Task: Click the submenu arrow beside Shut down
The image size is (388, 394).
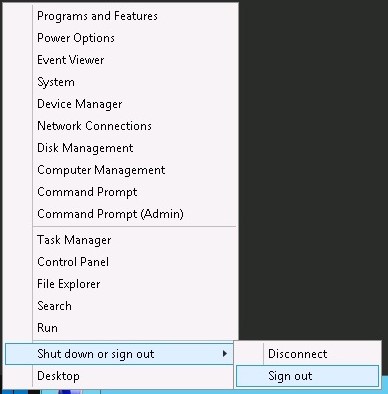Action: coord(225,354)
